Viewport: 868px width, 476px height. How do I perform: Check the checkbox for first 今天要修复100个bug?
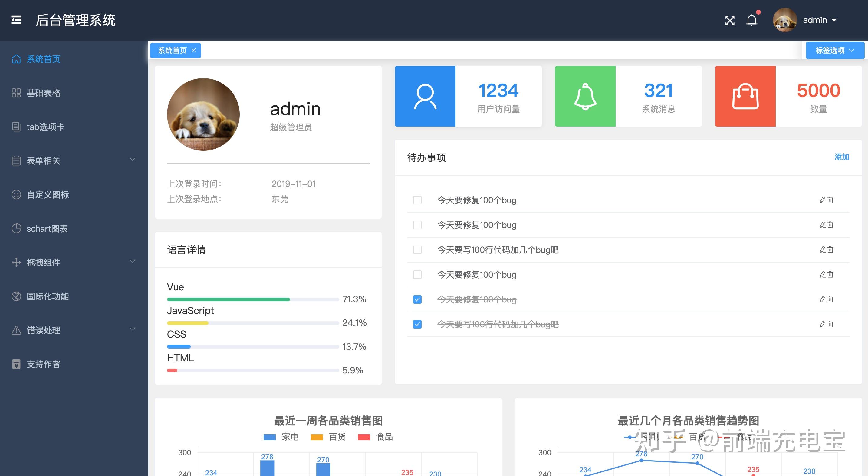click(x=417, y=200)
